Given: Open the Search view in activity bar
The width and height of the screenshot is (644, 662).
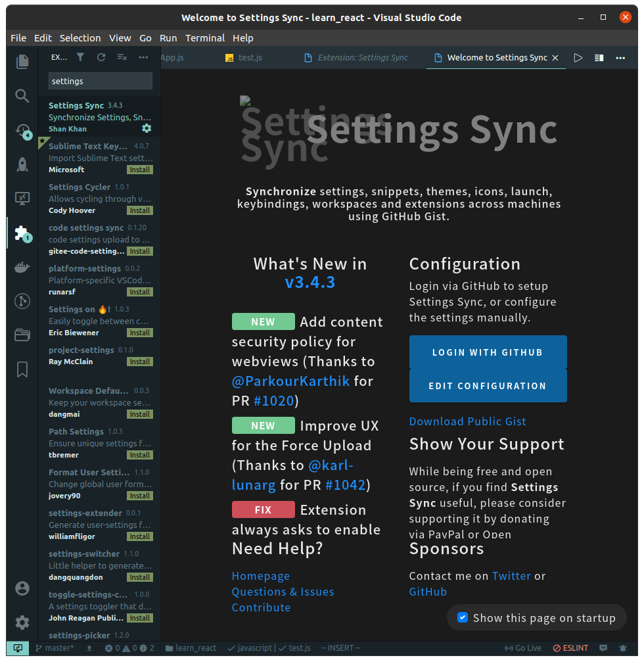Looking at the screenshot, I should pyautogui.click(x=22, y=96).
